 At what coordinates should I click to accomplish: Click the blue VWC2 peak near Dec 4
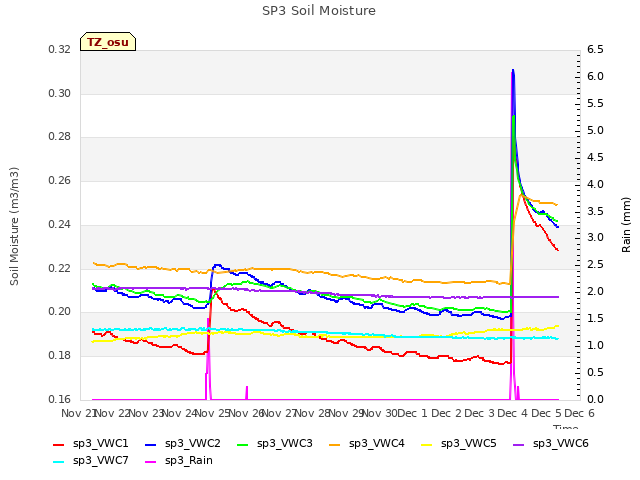point(513,71)
